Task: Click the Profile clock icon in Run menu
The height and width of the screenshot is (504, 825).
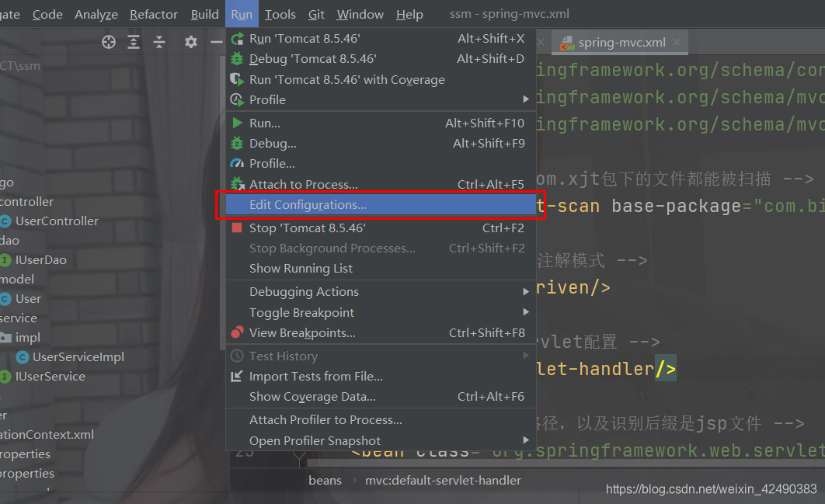Action: click(237, 99)
